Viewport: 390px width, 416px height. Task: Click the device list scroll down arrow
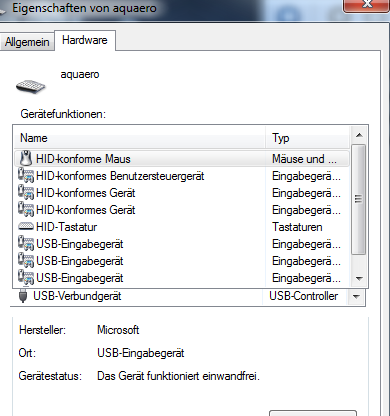[x=359, y=278]
